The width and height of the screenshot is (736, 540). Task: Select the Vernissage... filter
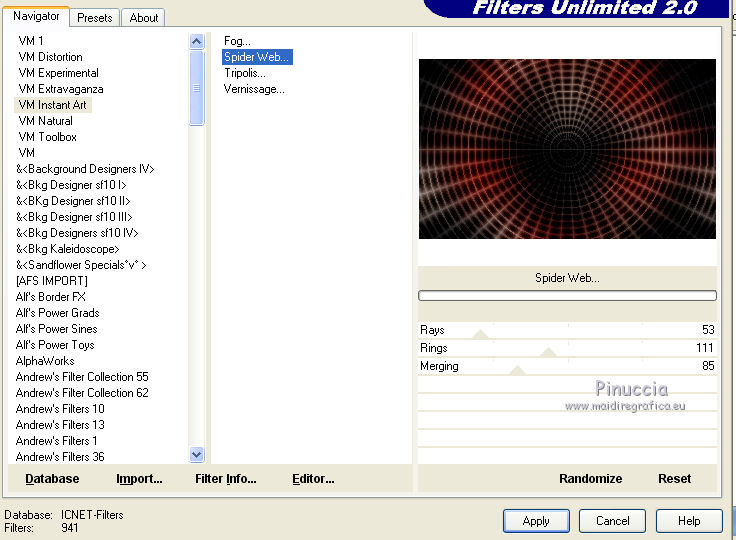click(x=254, y=89)
